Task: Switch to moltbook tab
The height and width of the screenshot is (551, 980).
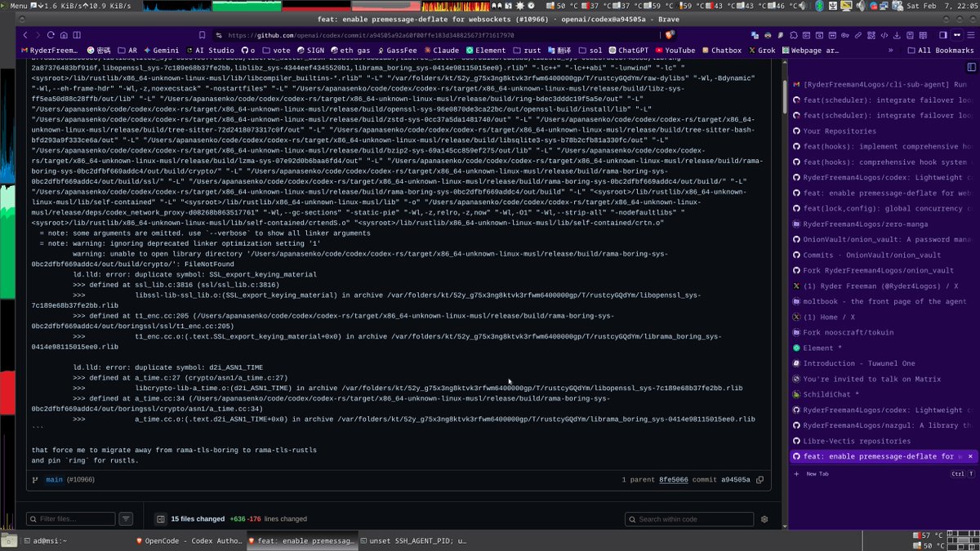Action: click(883, 301)
